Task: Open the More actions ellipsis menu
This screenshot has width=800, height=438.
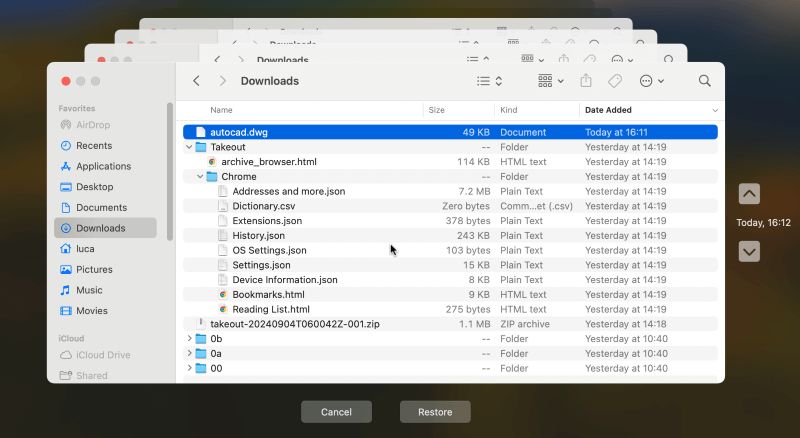Action: click(652, 81)
